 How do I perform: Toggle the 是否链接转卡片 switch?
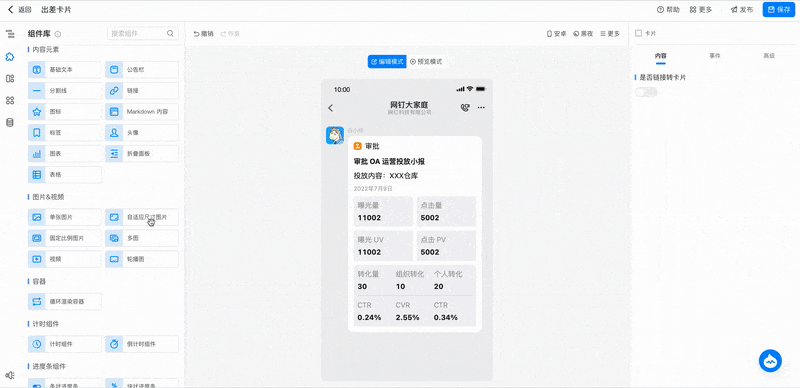pos(646,92)
